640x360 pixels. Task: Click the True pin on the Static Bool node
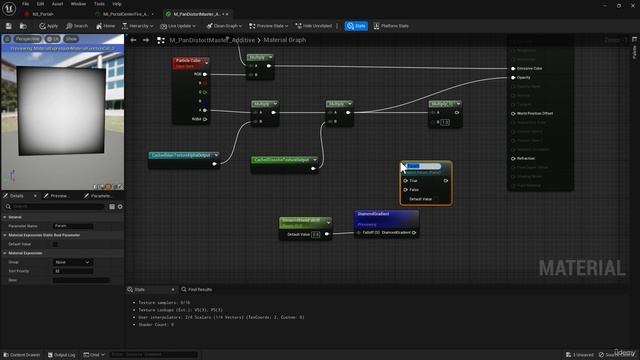pyautogui.click(x=405, y=180)
